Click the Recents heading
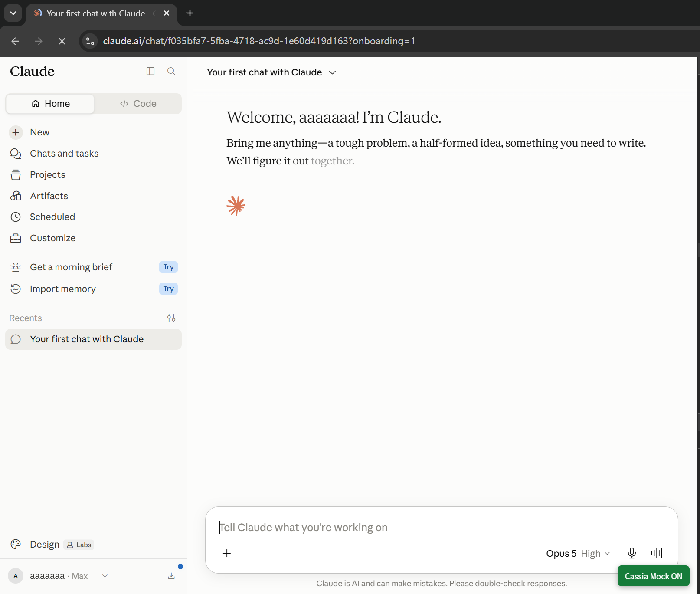 click(26, 318)
